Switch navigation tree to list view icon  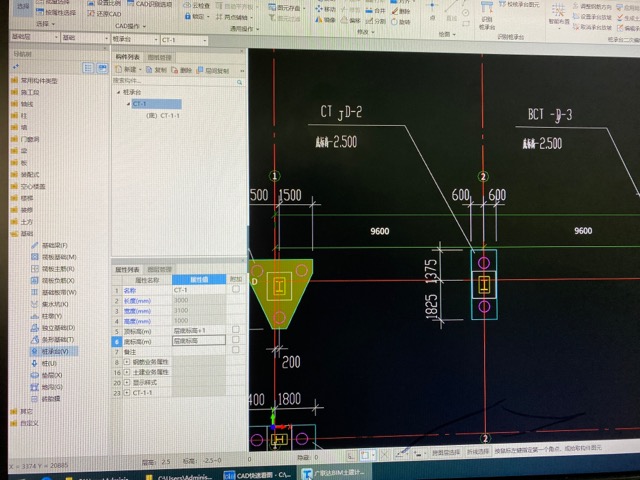(88, 68)
